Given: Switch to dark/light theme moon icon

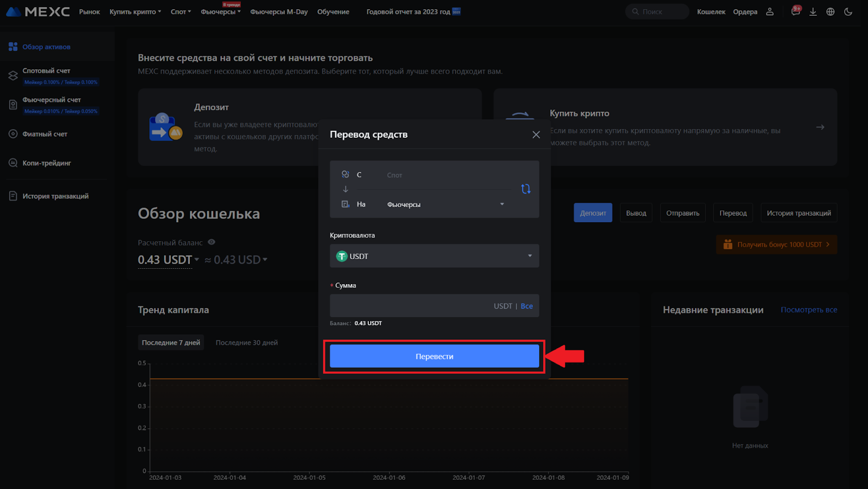Looking at the screenshot, I should click(848, 12).
